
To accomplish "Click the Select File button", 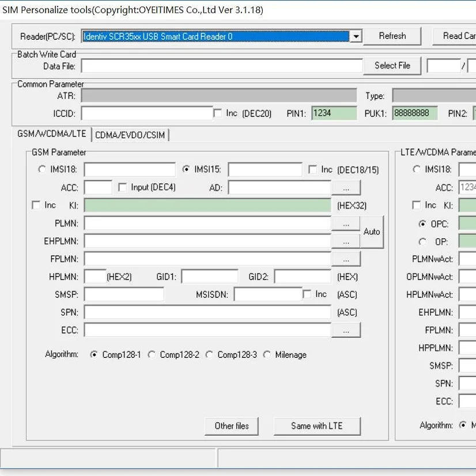I will tap(392, 66).
